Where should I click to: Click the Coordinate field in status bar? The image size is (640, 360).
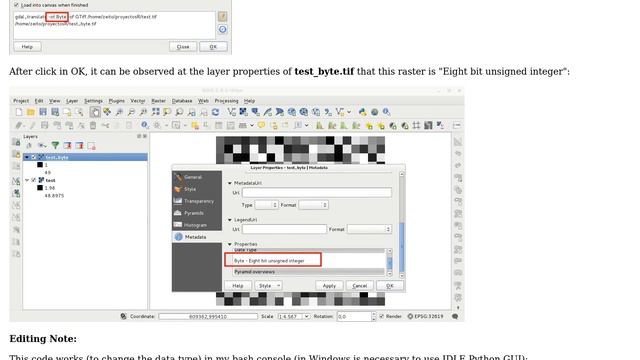click(208, 316)
